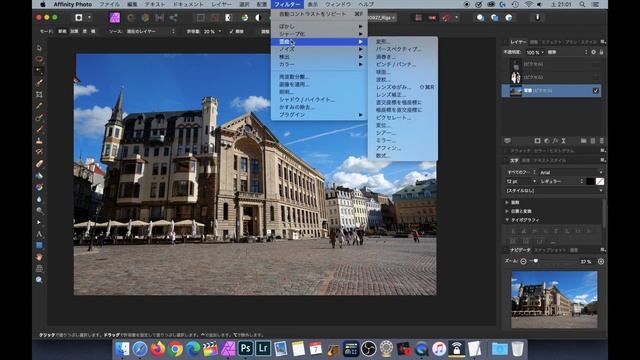The image size is (640, 360).
Task: Open the レギュラー font style dropdown
Action: (561, 181)
